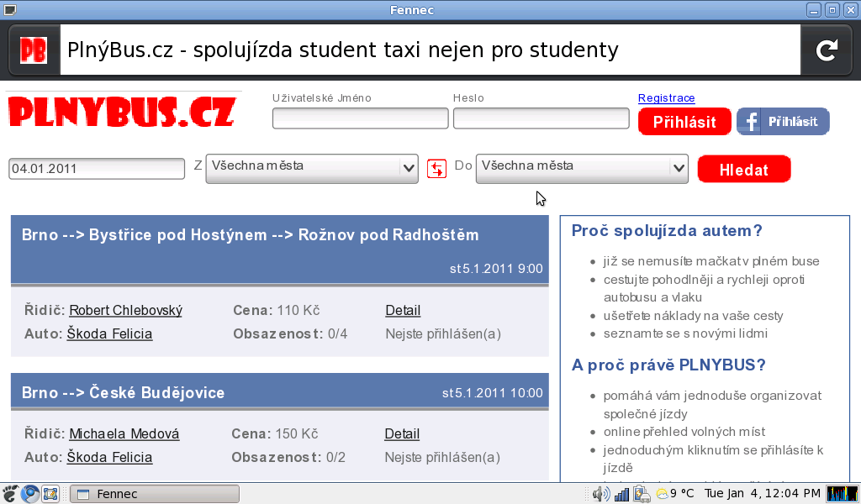
Task: Open Detail for the České Budějovice ride
Action: 402,433
